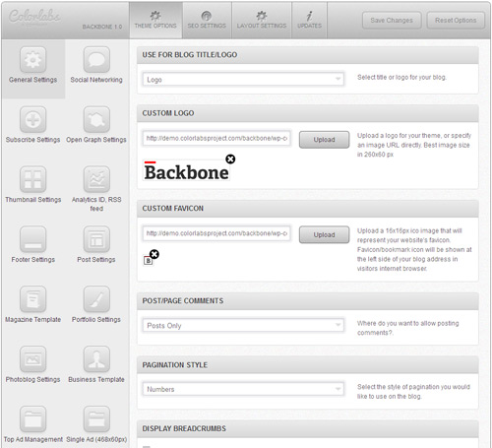Click the favicon preview thumbnail

coord(148,261)
